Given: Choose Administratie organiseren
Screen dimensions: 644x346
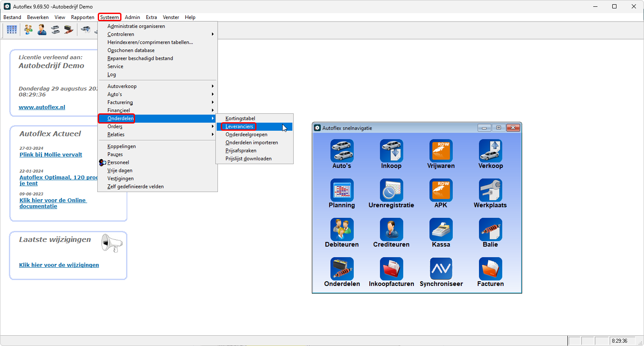Looking at the screenshot, I should [157, 26].
